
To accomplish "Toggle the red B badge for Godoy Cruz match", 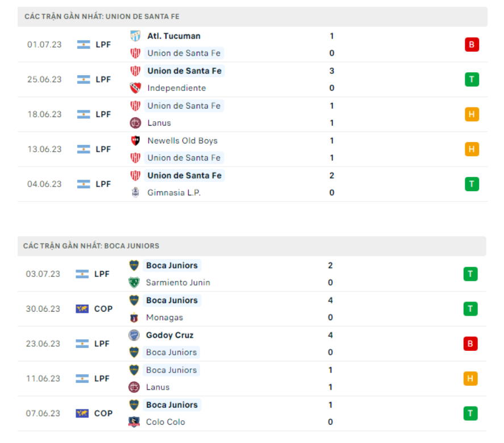I will coord(470,343).
